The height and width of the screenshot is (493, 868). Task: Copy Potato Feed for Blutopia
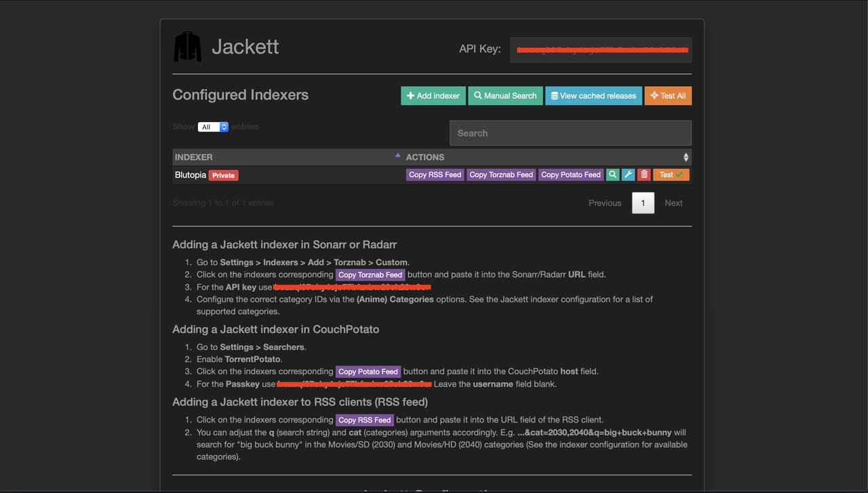click(571, 174)
